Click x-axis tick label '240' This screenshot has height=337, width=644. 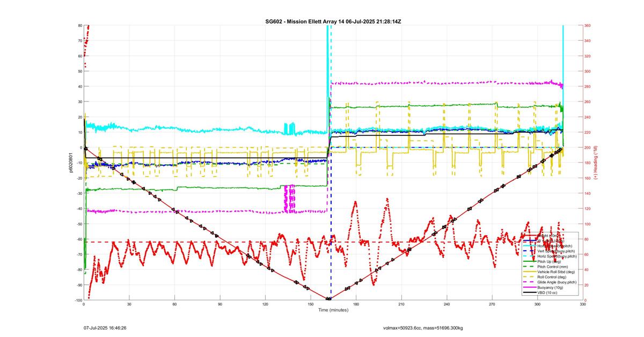click(447, 304)
